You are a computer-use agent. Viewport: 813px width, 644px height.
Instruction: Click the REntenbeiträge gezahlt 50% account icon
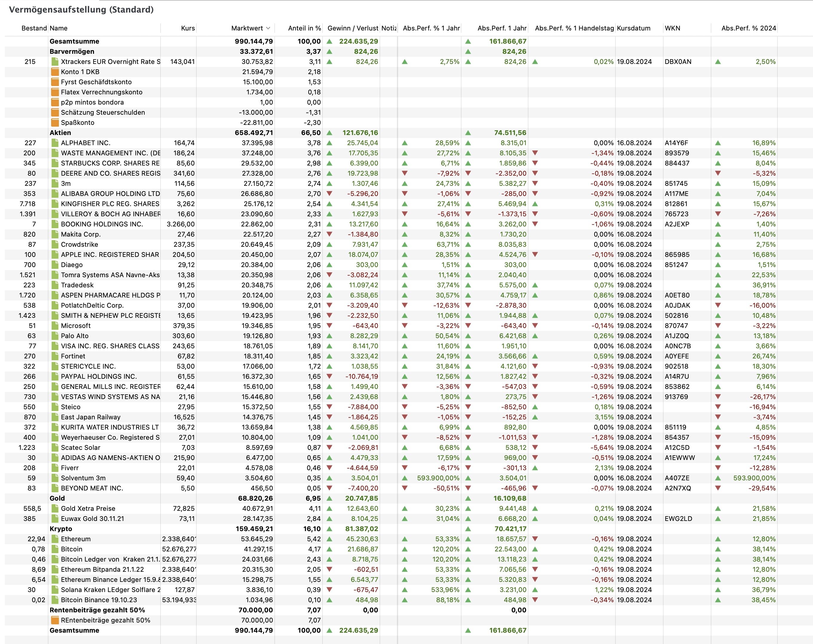(55, 620)
